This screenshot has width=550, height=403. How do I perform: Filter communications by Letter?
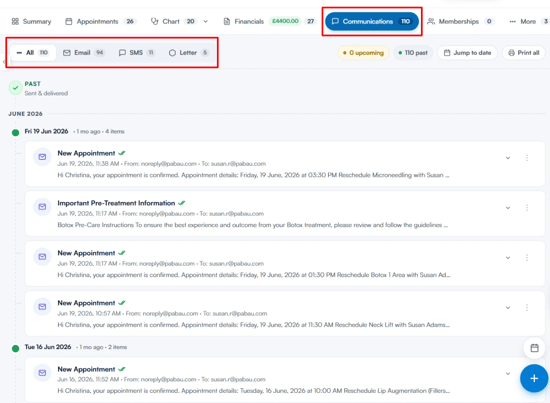pos(188,53)
